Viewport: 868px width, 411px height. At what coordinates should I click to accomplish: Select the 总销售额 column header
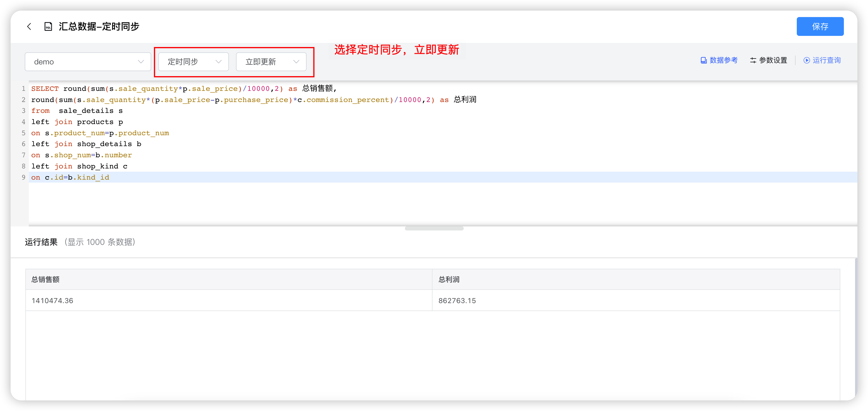click(45, 279)
